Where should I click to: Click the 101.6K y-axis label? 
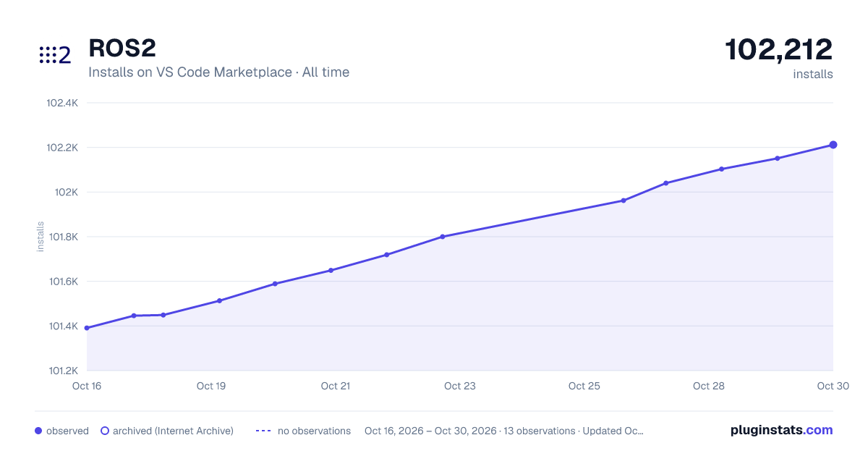[x=63, y=282]
